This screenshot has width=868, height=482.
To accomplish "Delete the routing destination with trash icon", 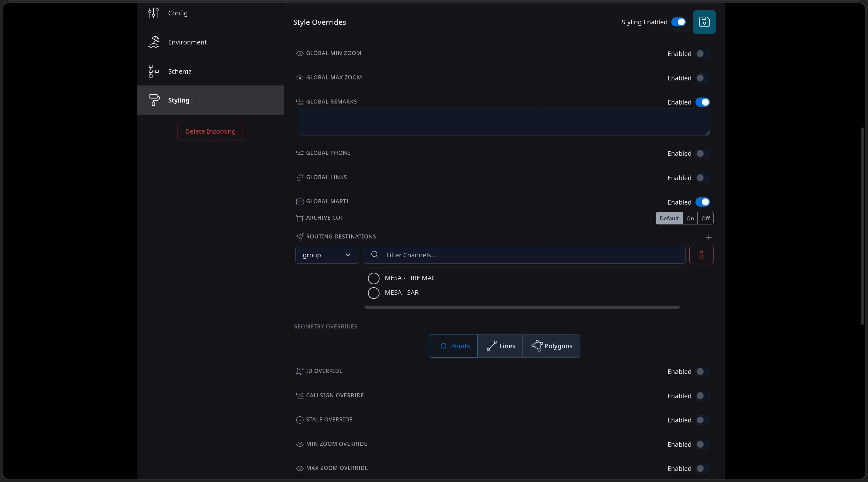I will 701,255.
